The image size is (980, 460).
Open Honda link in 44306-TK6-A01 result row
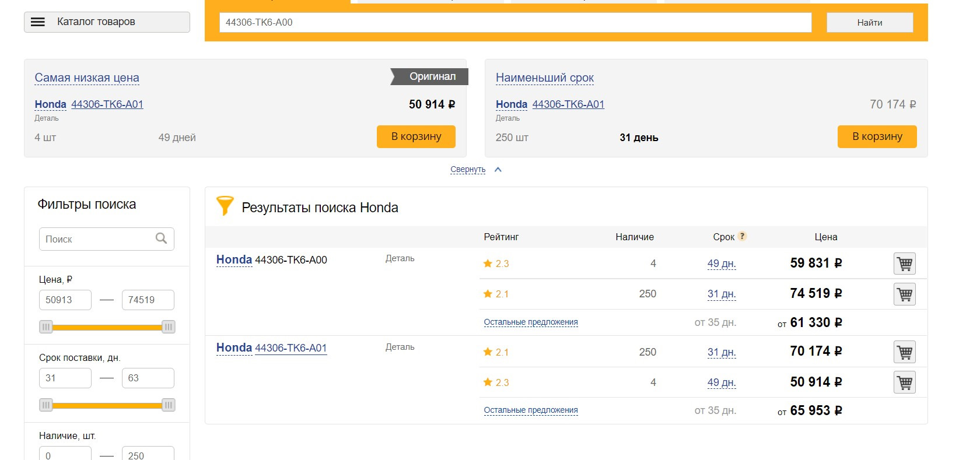pos(234,347)
